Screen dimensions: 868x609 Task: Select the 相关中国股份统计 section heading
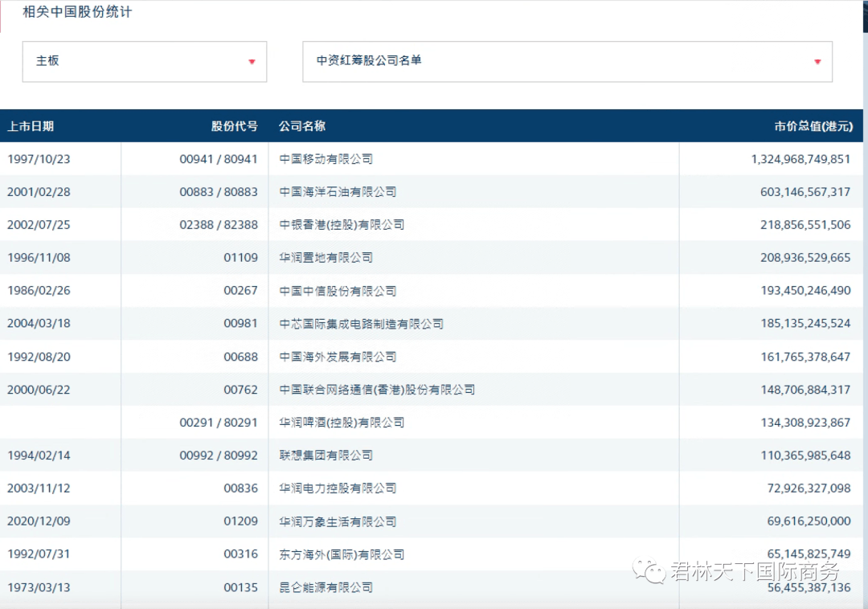point(77,11)
